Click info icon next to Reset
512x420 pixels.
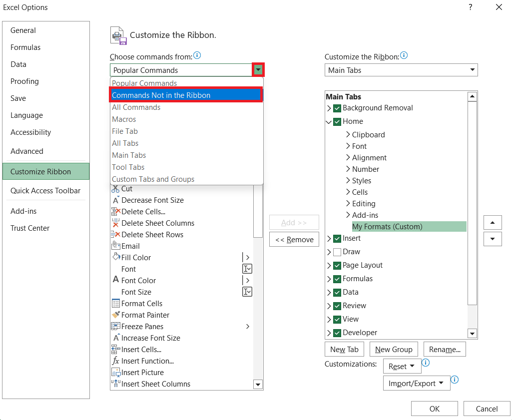pyautogui.click(x=426, y=363)
